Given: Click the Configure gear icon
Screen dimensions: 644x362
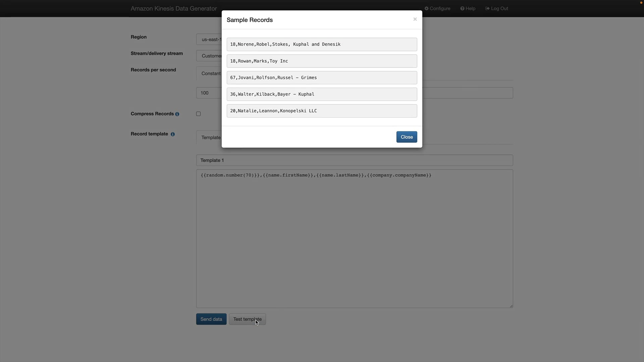Looking at the screenshot, I should 426,8.
